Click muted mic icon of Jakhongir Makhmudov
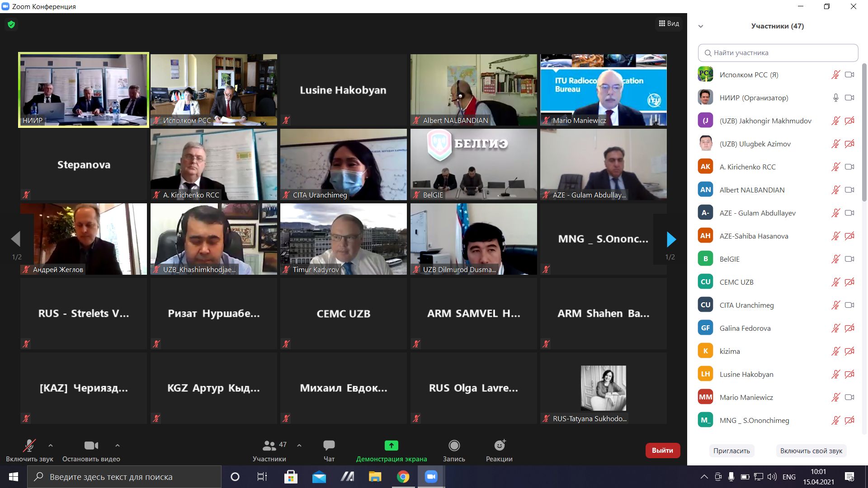 (835, 121)
